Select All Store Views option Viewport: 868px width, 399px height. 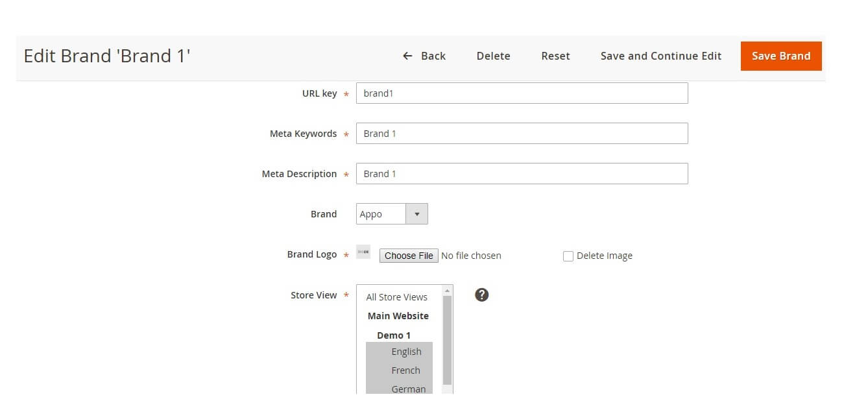click(x=396, y=297)
